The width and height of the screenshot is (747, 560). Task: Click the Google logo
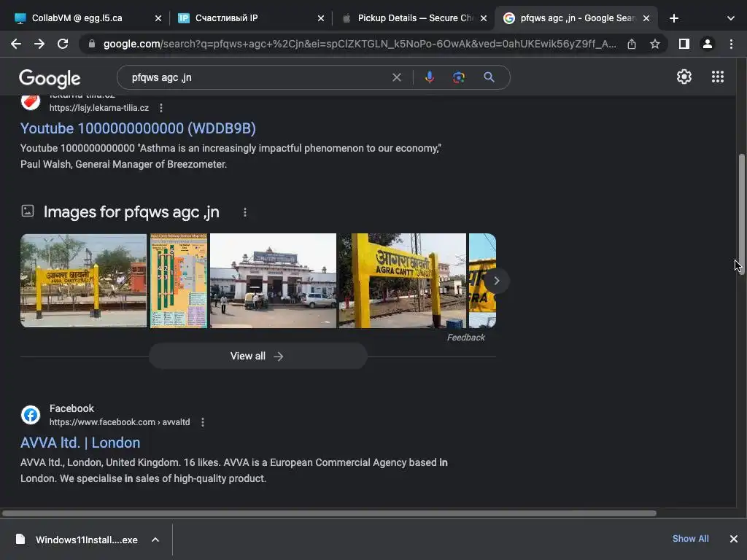coord(50,79)
